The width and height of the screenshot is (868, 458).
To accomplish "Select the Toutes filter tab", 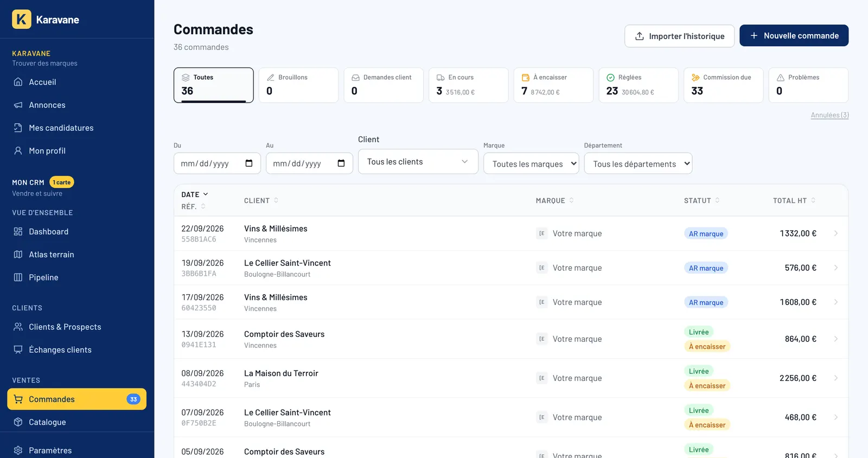I will pos(213,85).
